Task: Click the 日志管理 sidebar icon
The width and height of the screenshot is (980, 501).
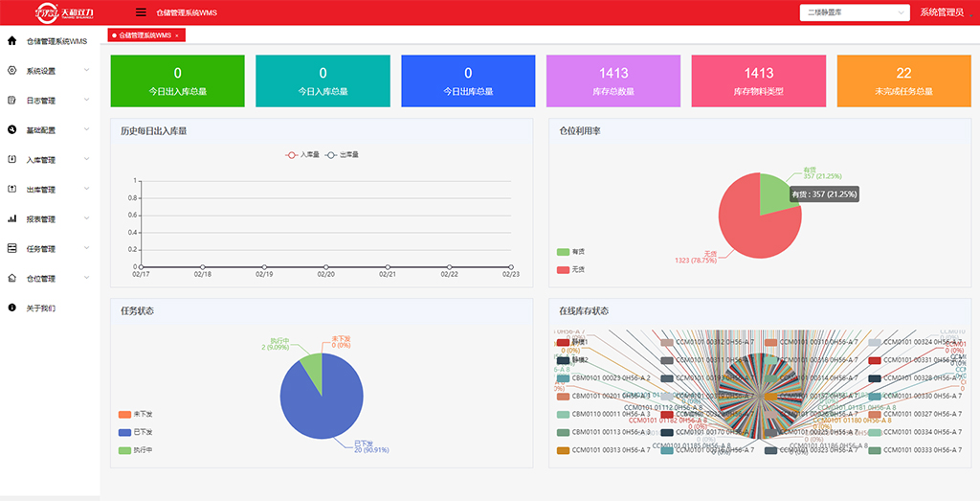Action: [12, 101]
